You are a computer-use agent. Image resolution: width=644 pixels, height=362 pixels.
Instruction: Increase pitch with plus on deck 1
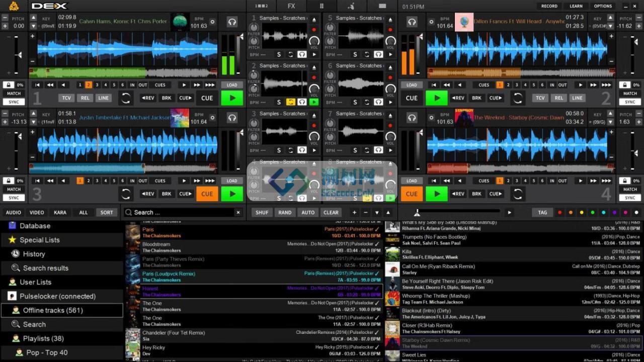tap(5, 26)
